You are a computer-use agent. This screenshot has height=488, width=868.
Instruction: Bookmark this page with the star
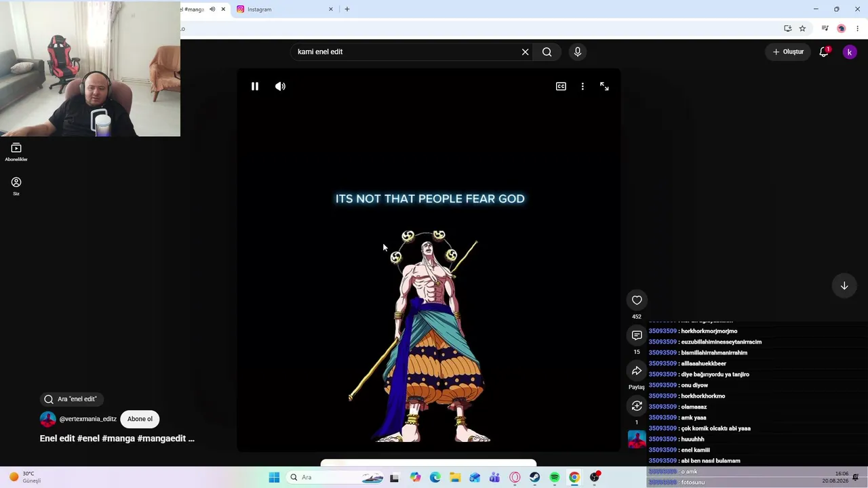coord(802,28)
